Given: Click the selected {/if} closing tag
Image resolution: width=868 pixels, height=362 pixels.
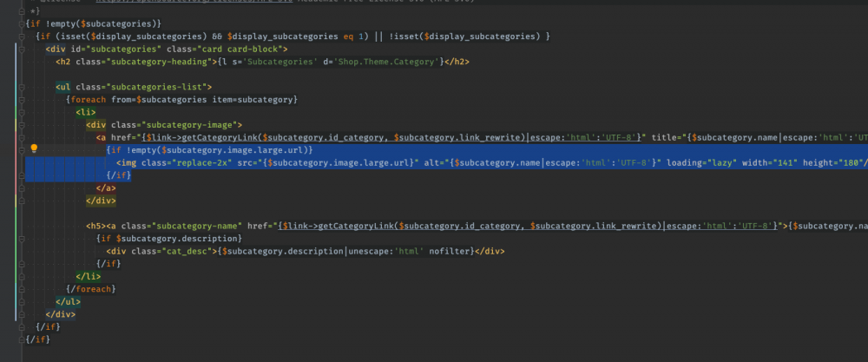Looking at the screenshot, I should tap(118, 175).
